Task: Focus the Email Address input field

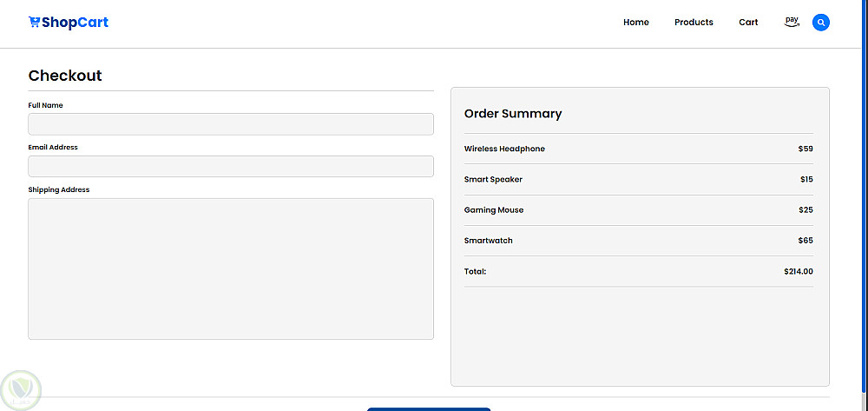Action: pos(231,166)
